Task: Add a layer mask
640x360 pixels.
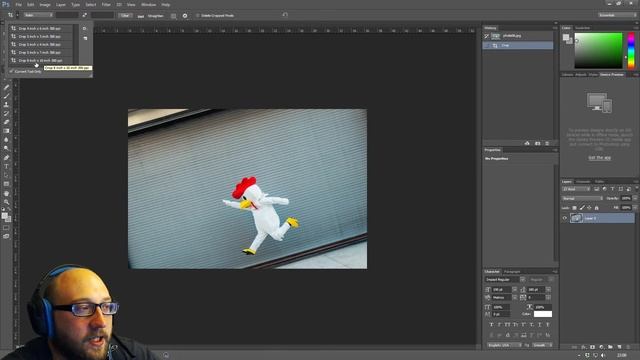Action: coord(592,347)
